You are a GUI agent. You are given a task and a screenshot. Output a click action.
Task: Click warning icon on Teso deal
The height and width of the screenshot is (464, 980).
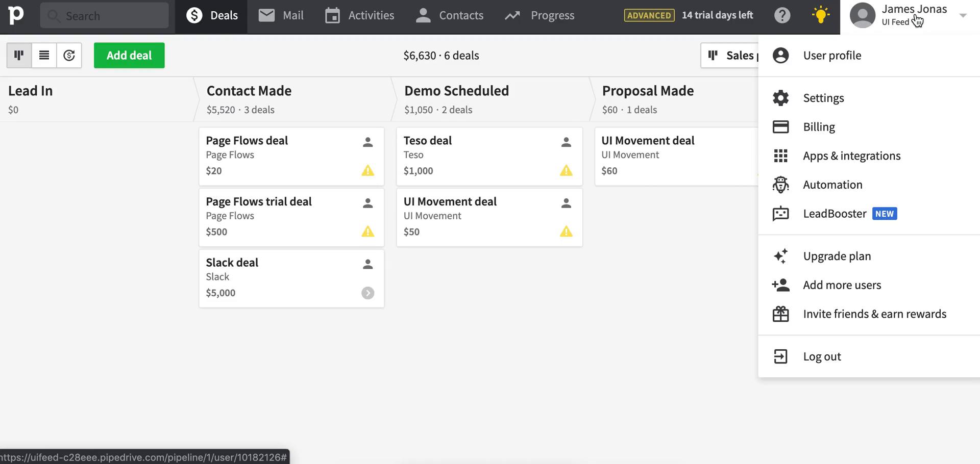[566, 171]
